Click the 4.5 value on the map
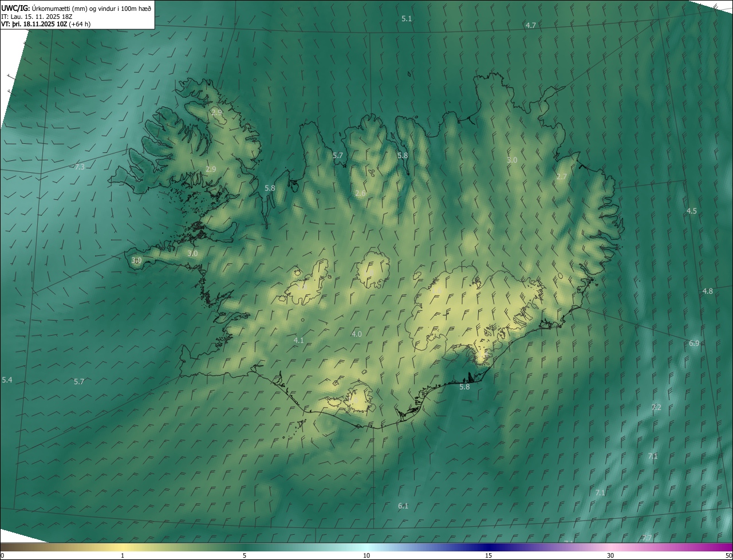 point(692,211)
